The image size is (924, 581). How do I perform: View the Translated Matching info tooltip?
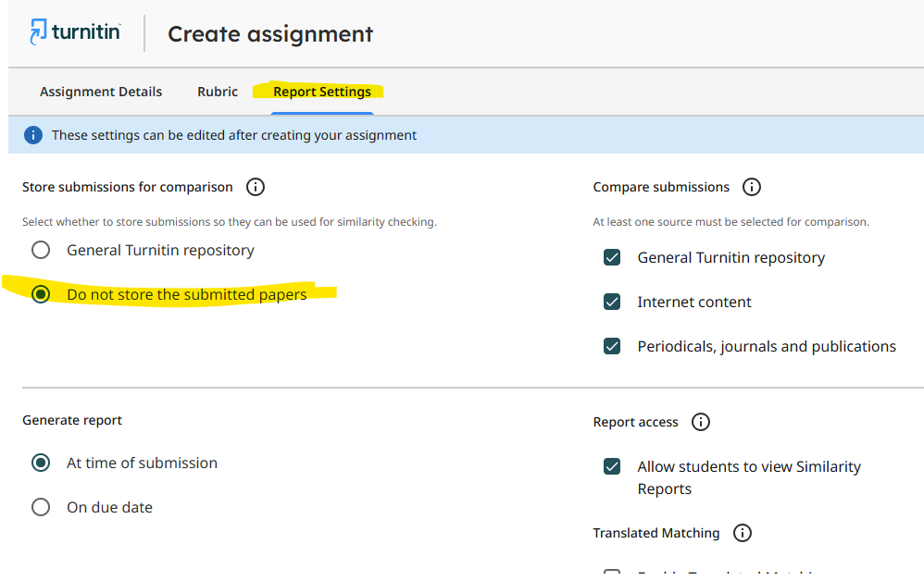pos(742,533)
